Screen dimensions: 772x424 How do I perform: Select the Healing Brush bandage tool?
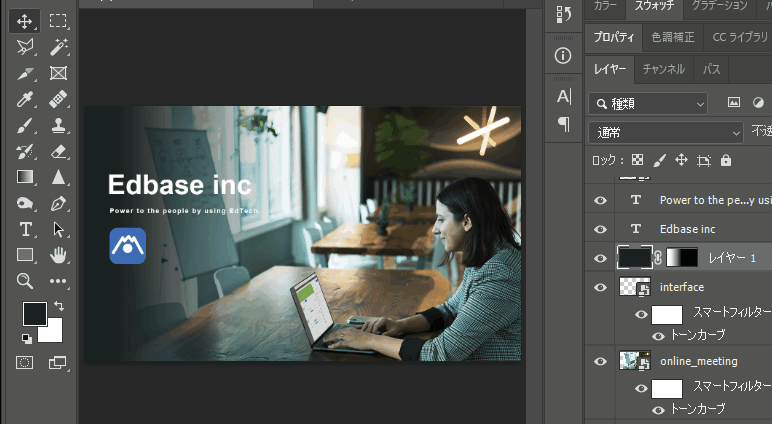click(58, 99)
